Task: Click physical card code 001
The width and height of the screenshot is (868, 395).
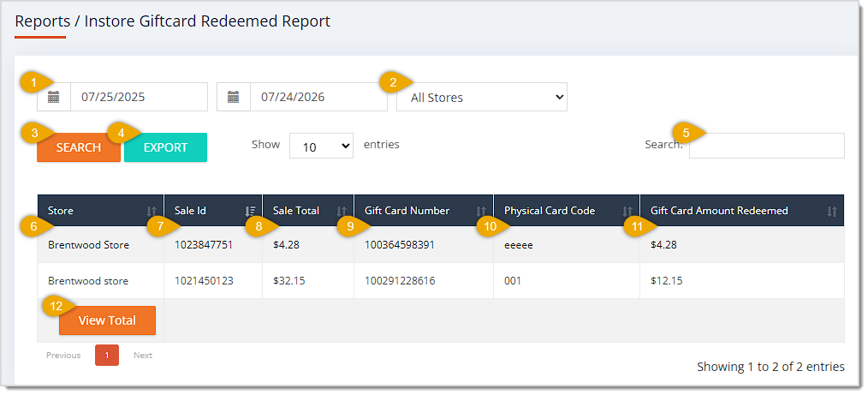Action: (513, 281)
